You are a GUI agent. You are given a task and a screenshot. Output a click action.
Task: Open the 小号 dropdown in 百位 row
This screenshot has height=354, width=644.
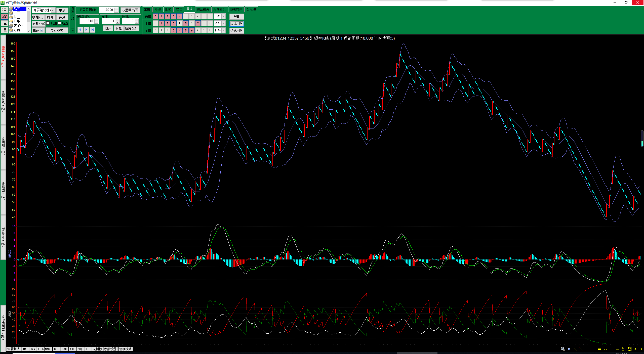pos(223,16)
